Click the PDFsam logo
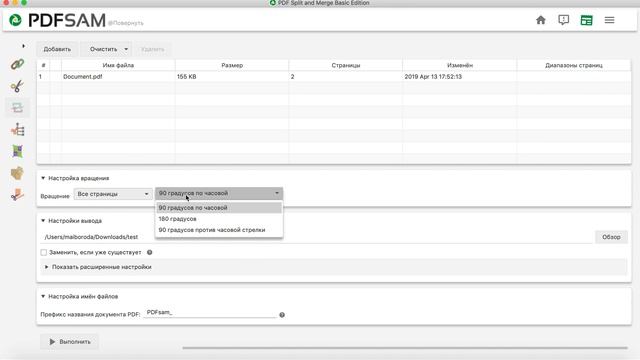 point(57,20)
